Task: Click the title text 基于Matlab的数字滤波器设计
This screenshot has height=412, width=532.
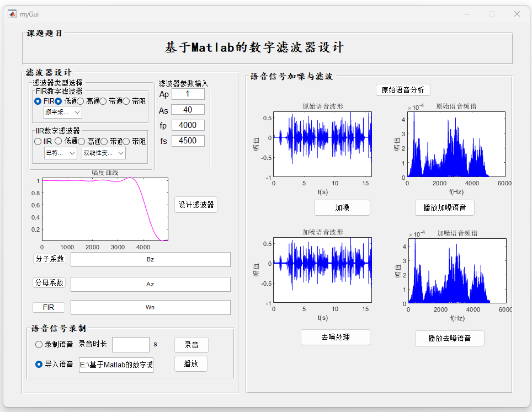Action: tap(254, 47)
